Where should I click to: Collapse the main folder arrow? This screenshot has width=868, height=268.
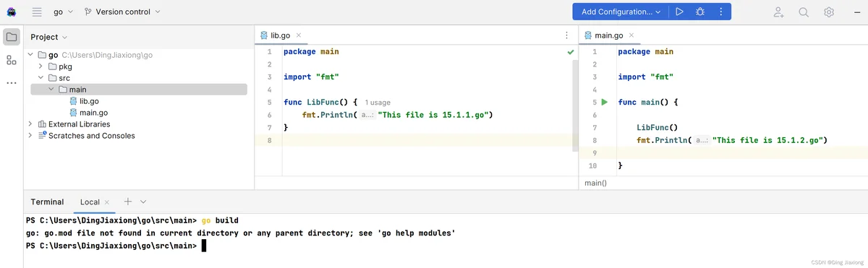(x=51, y=90)
